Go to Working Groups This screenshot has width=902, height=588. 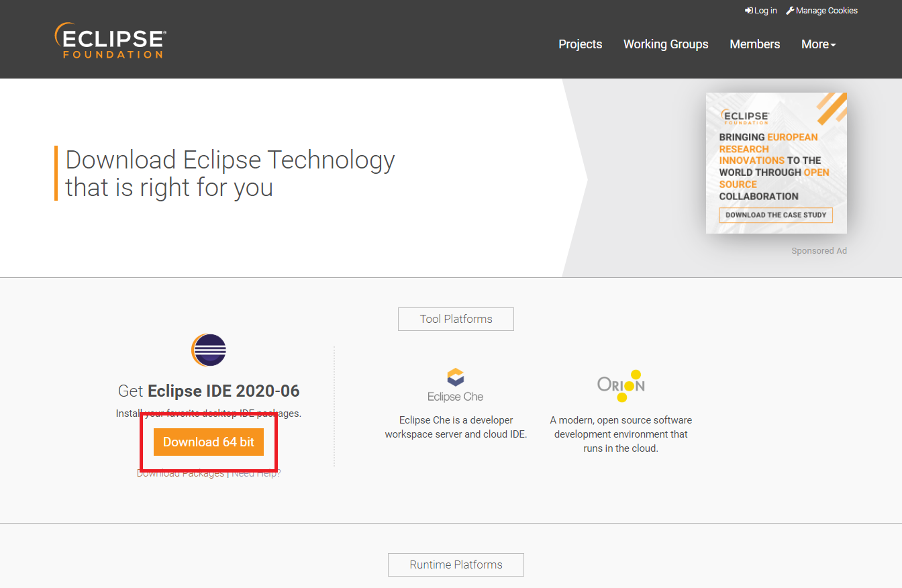[666, 44]
